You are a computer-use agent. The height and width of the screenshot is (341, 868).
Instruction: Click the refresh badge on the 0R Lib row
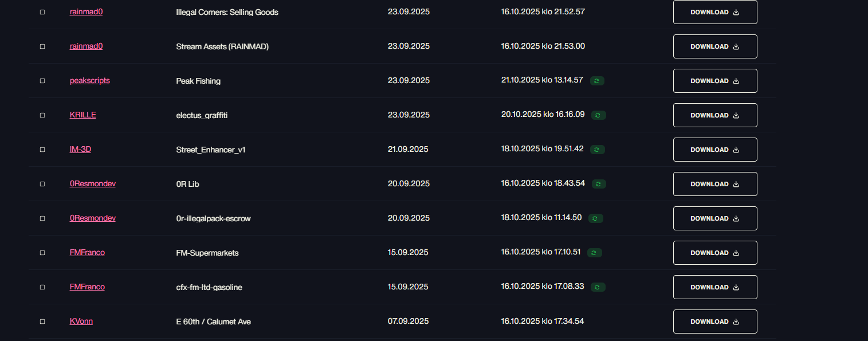(x=599, y=184)
